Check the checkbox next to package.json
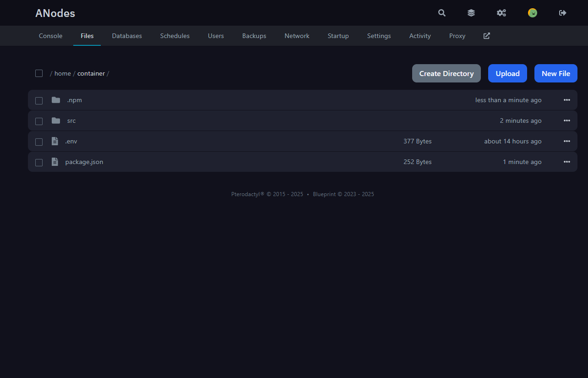The height and width of the screenshot is (378, 588). pos(39,162)
